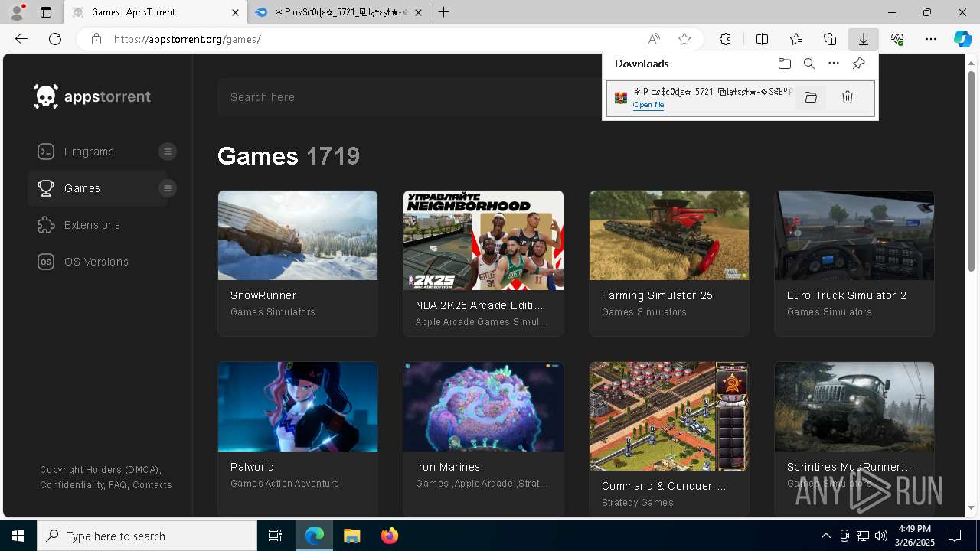Search downloads with magnifier icon
980x551 pixels.
pos(809,64)
